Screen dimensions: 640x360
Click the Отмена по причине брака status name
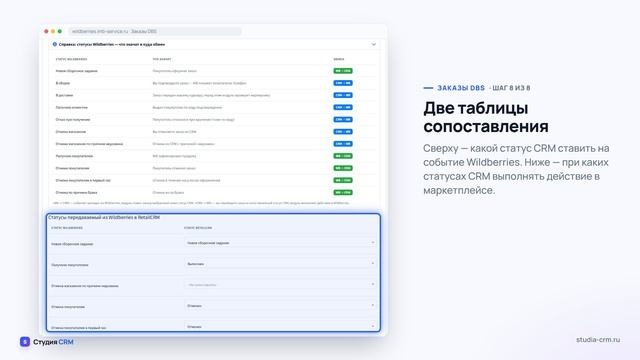[77, 192]
